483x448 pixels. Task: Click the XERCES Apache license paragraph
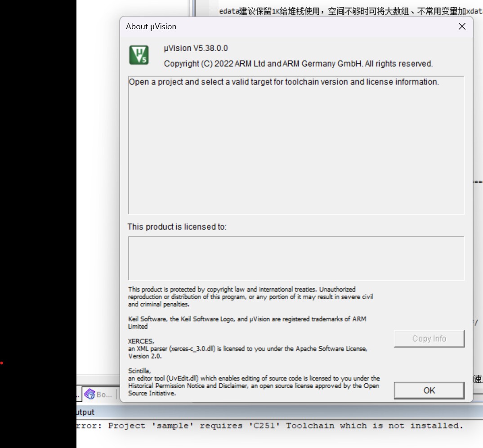pos(247,348)
